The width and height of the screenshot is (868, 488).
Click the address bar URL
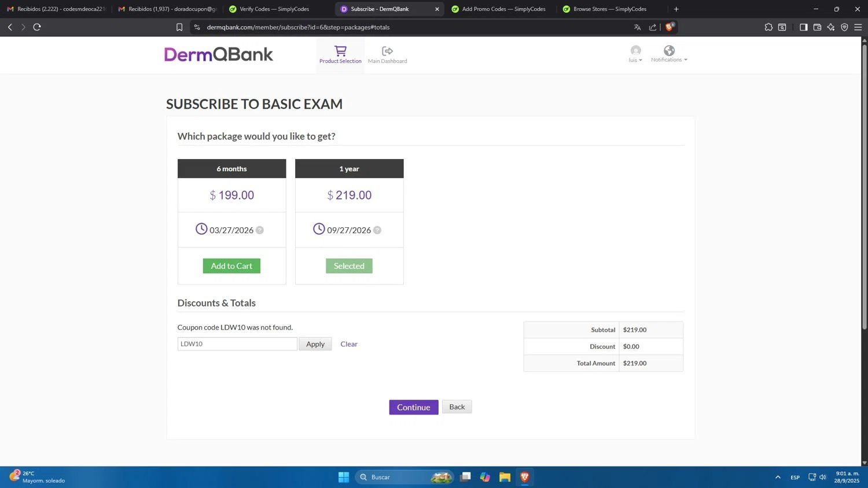pyautogui.click(x=298, y=27)
